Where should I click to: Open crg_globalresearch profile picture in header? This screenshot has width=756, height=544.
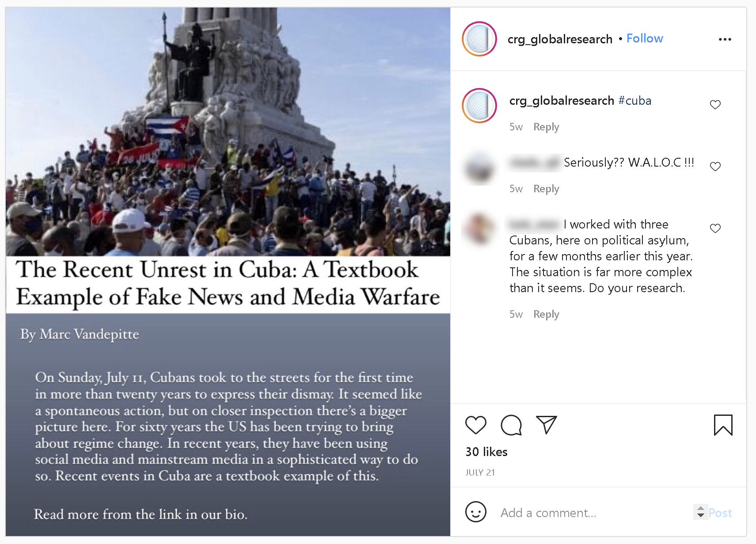tap(479, 39)
